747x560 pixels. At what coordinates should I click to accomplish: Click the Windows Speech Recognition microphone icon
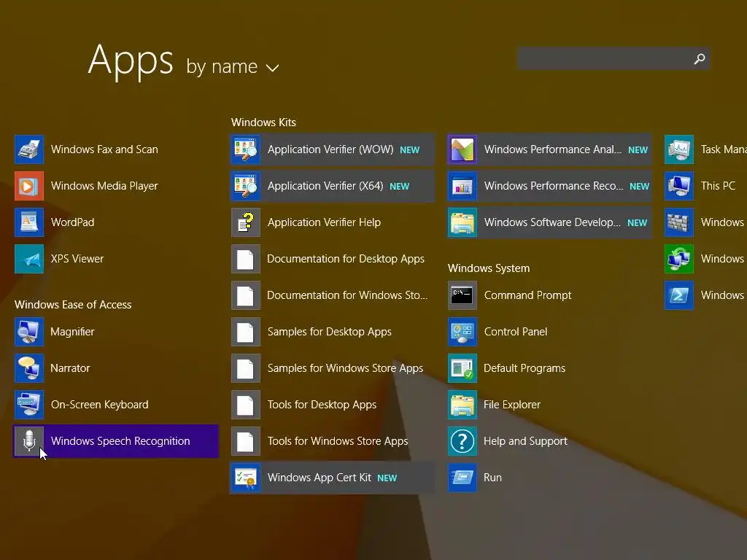click(x=29, y=441)
